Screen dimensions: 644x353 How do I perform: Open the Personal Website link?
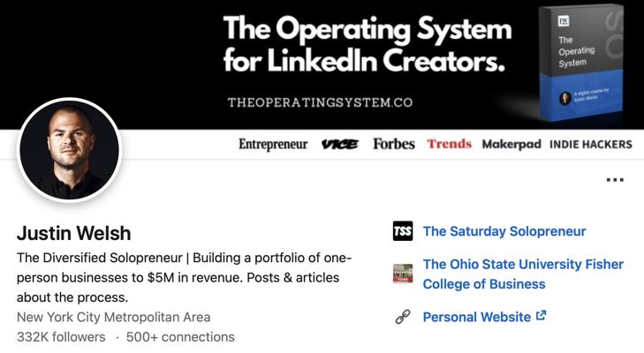pos(477,317)
